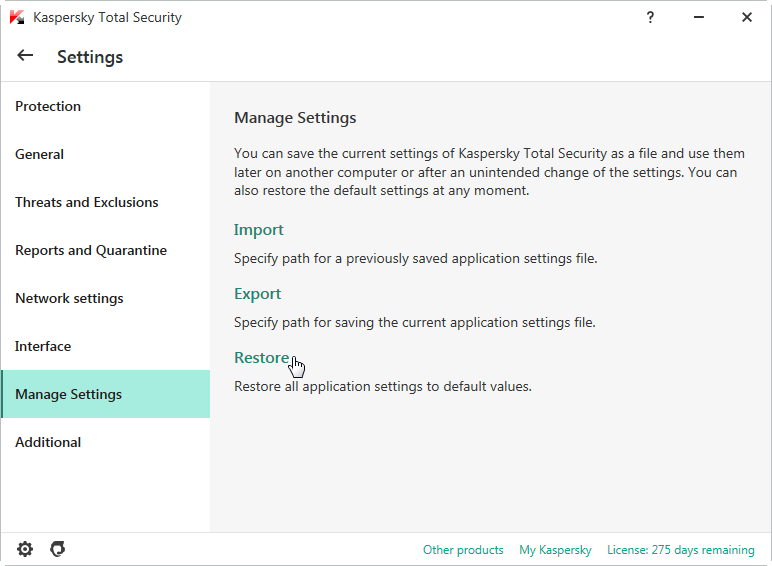The image size is (772, 566).
Task: Open the Other products link
Action: click(463, 550)
